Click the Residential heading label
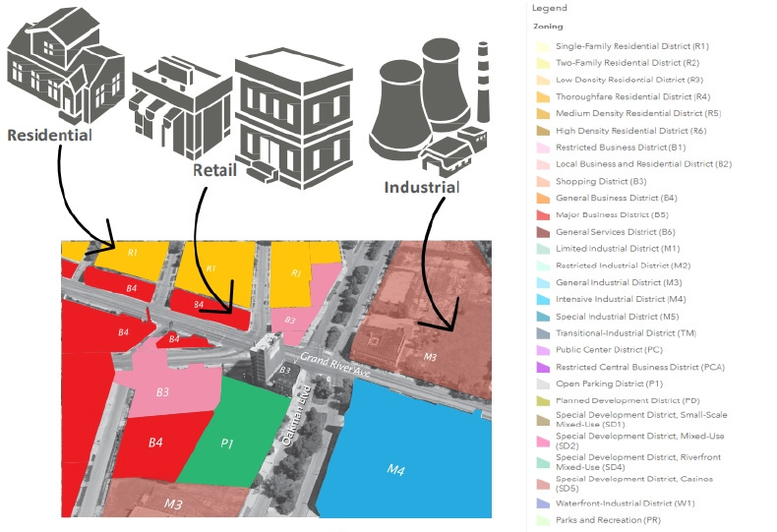Screen dimensions: 777x532 49,135
